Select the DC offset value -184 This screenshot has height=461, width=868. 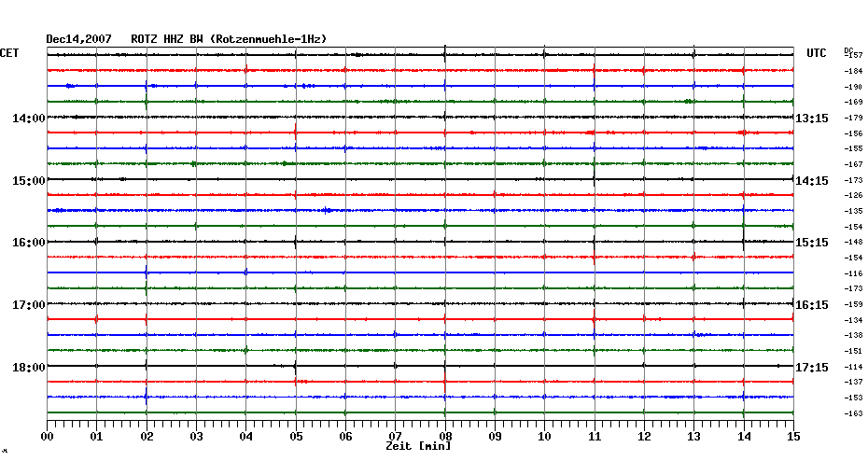[854, 72]
